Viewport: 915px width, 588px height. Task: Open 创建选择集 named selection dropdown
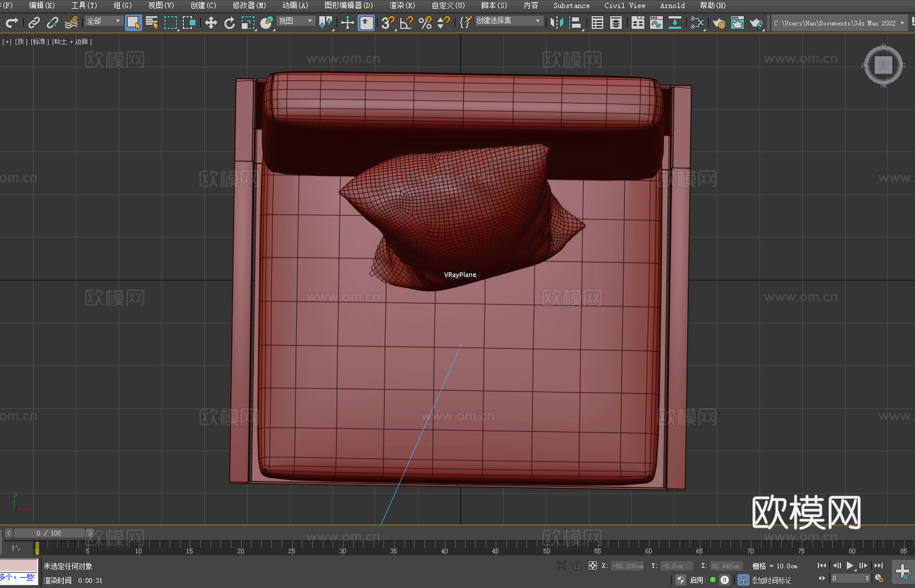pyautogui.click(x=509, y=21)
